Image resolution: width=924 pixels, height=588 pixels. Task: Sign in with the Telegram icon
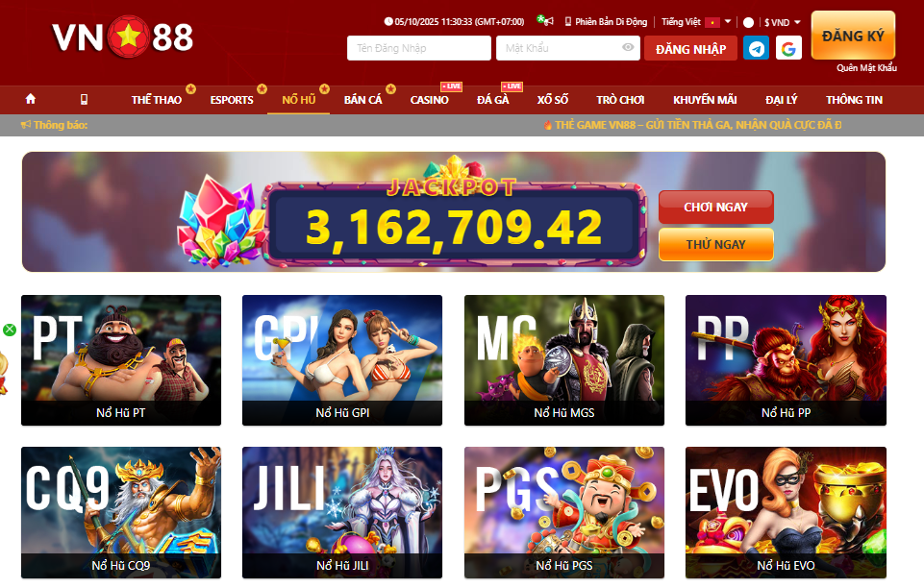(x=756, y=48)
